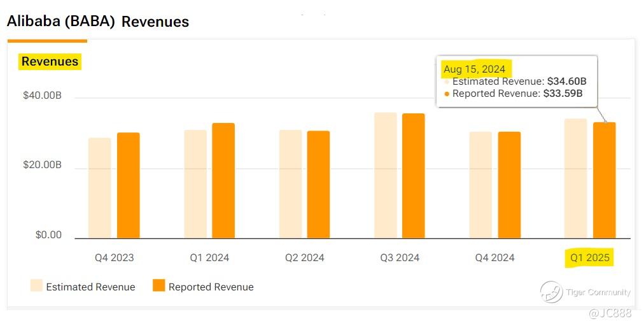
Task: Click the tooltip Estimated Revenue $34.60B line
Action: click(516, 82)
